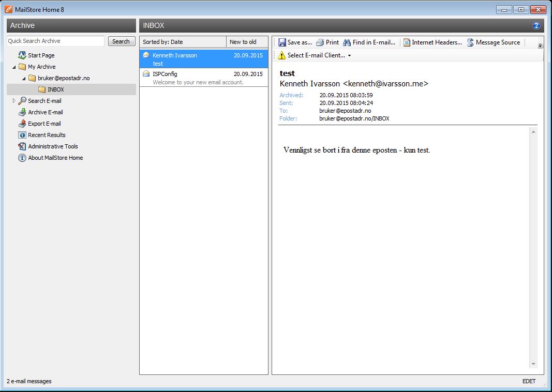Click the Message Source icon
Screen dimensions: 552x392
point(470,42)
